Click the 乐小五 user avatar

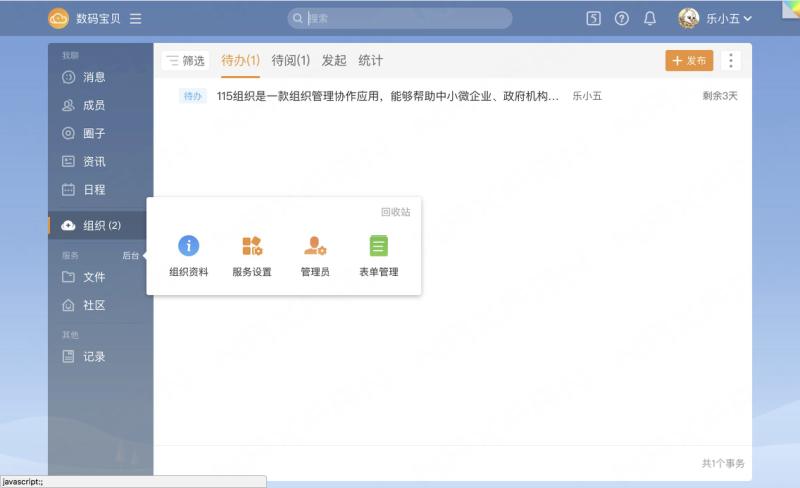point(688,18)
